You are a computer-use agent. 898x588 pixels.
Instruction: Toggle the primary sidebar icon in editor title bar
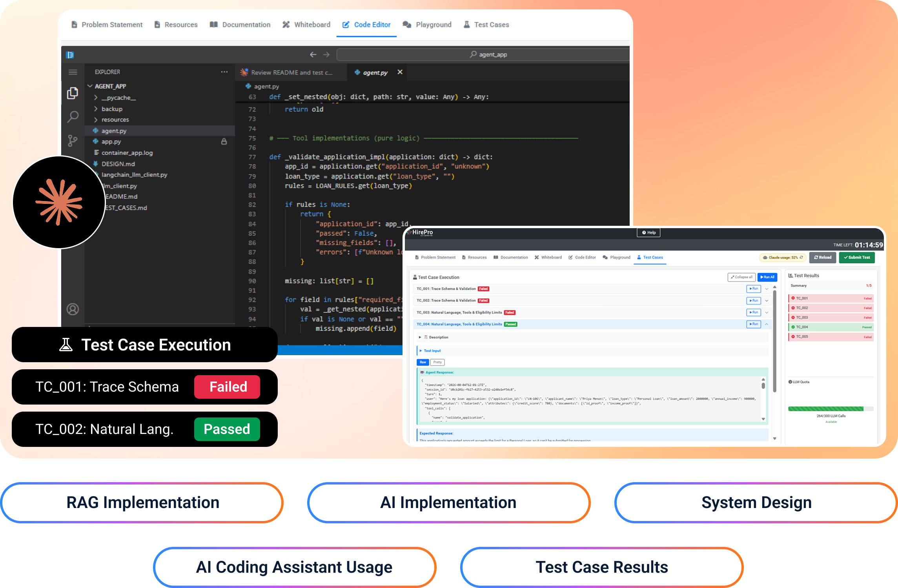(70, 55)
